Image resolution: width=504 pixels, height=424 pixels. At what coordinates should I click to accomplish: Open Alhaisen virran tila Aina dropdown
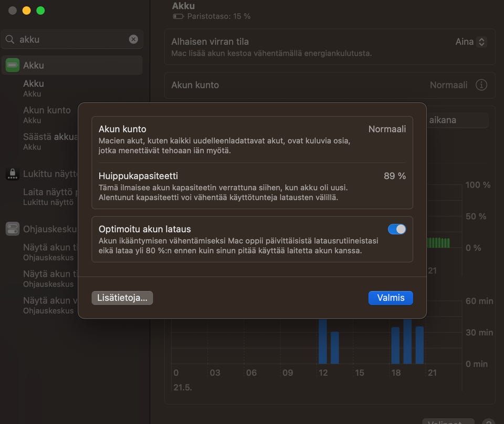click(470, 42)
